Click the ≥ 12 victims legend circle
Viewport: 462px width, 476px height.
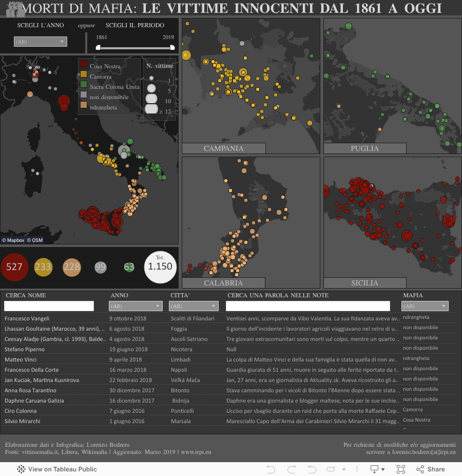[x=151, y=109]
